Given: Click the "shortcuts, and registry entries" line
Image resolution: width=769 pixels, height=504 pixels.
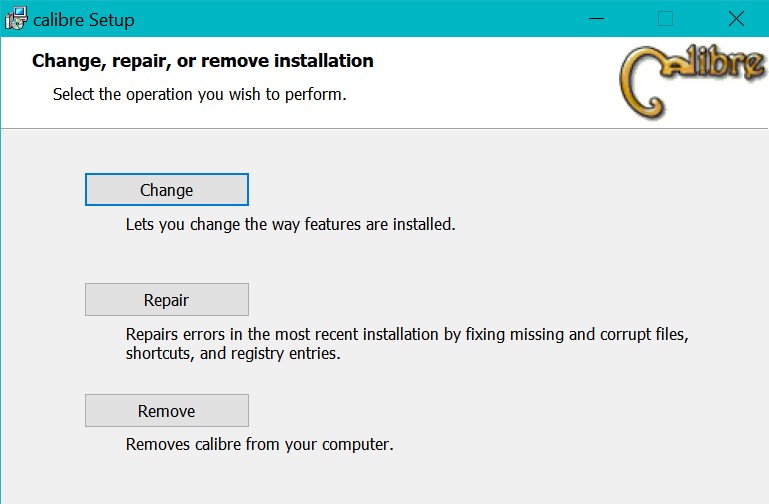Looking at the screenshot, I should tap(233, 354).
